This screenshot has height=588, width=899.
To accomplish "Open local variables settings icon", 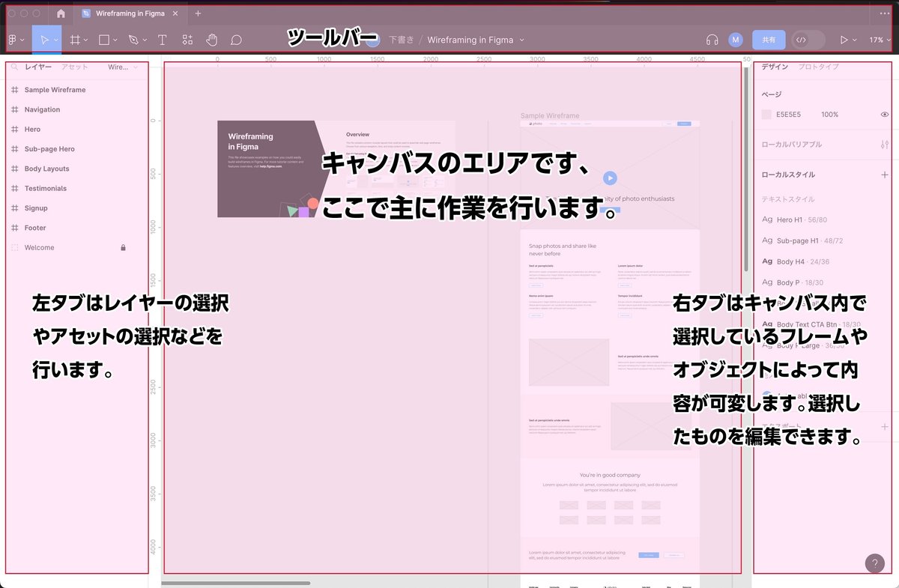I will [x=885, y=145].
